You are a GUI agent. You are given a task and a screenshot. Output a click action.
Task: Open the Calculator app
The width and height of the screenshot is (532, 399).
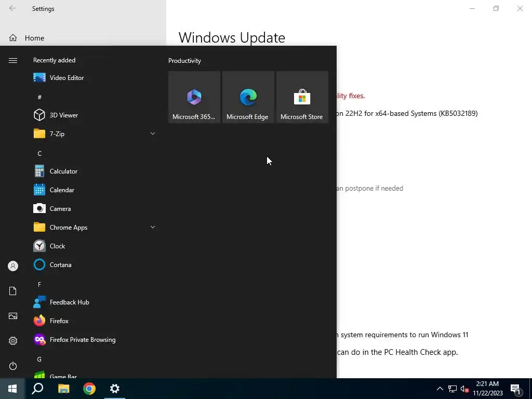coord(95,171)
